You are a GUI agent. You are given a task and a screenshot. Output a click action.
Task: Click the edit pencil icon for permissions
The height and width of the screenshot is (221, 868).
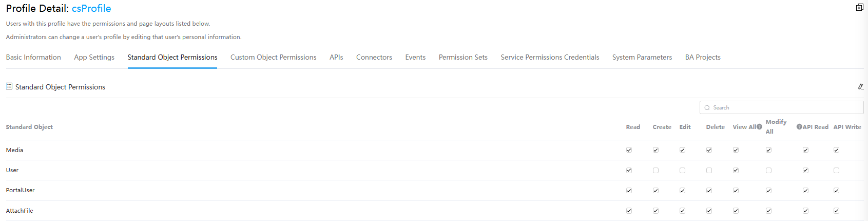click(860, 87)
